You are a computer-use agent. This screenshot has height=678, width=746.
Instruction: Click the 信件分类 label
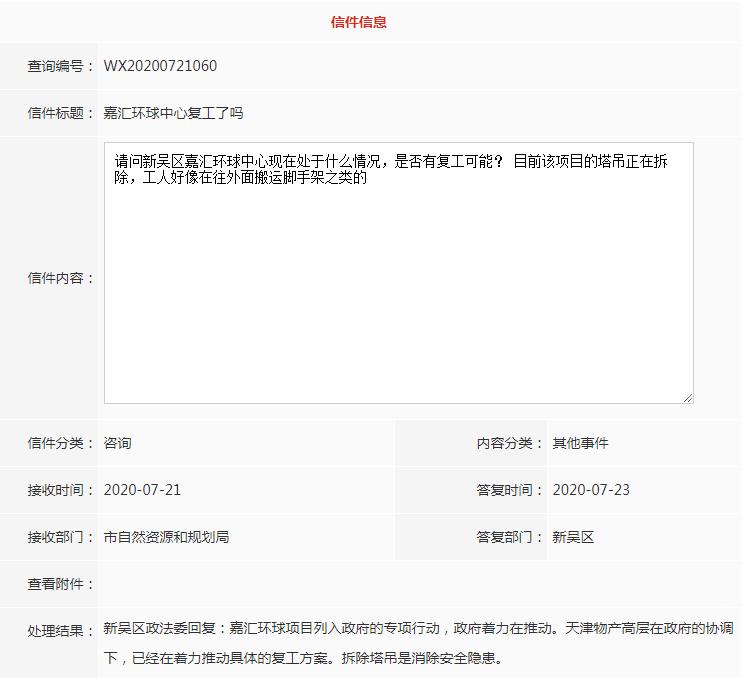click(60, 443)
